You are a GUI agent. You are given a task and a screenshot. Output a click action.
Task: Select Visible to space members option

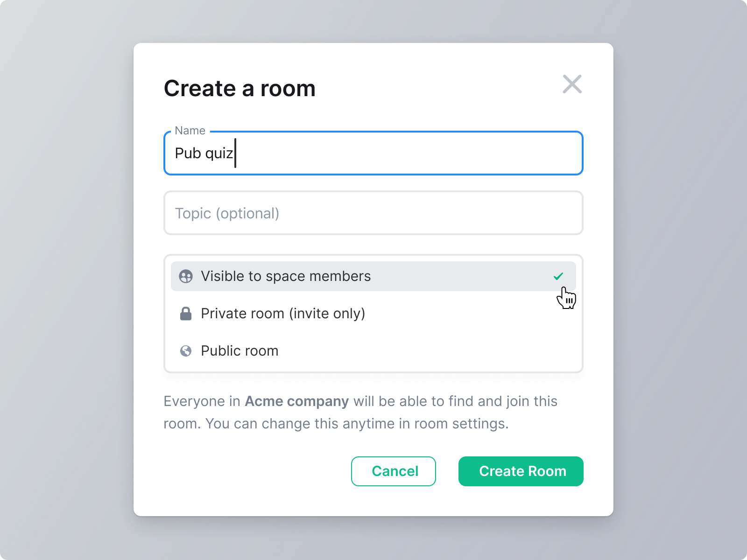click(373, 276)
